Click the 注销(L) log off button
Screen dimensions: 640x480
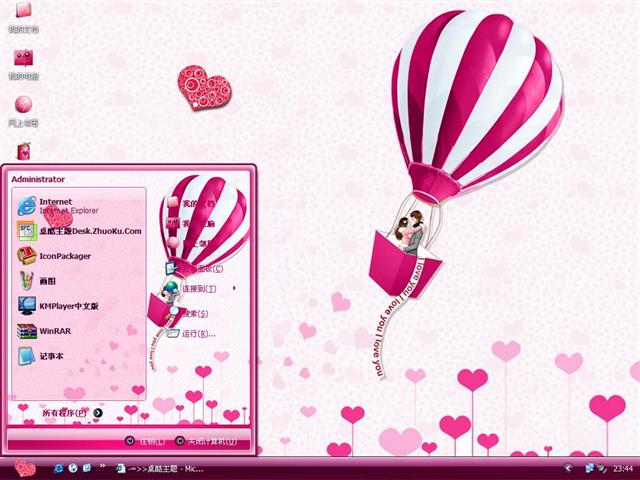click(x=146, y=441)
